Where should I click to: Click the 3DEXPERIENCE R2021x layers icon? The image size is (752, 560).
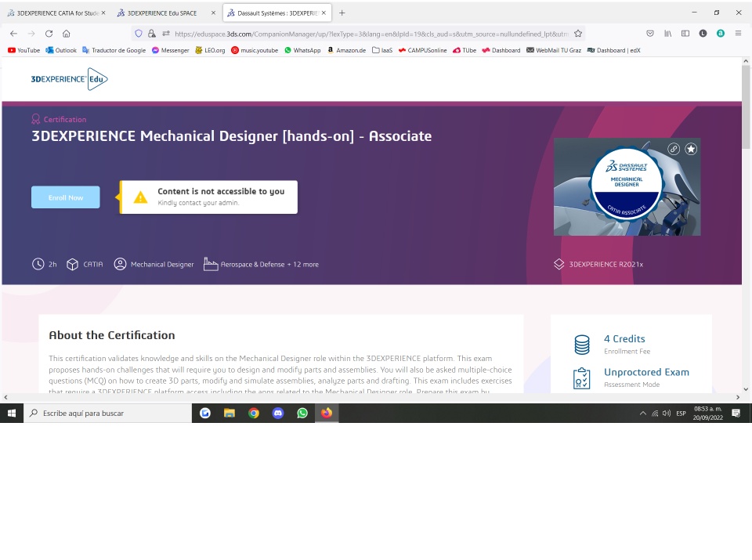coord(559,264)
